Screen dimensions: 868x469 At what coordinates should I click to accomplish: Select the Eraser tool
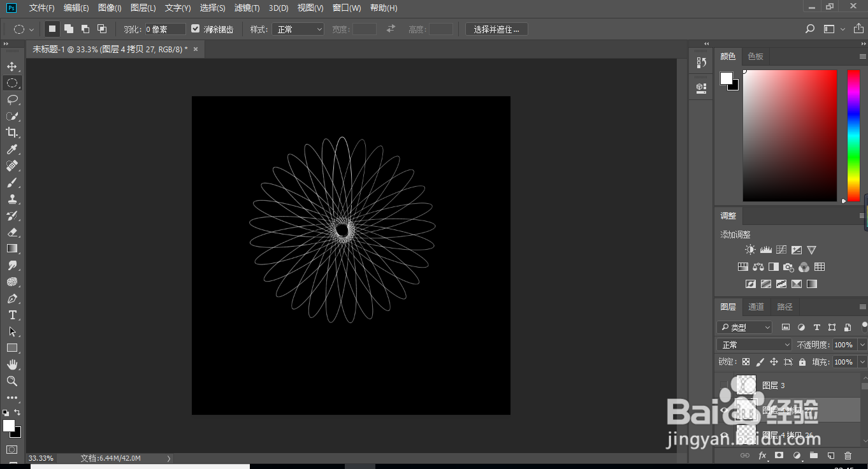point(12,232)
